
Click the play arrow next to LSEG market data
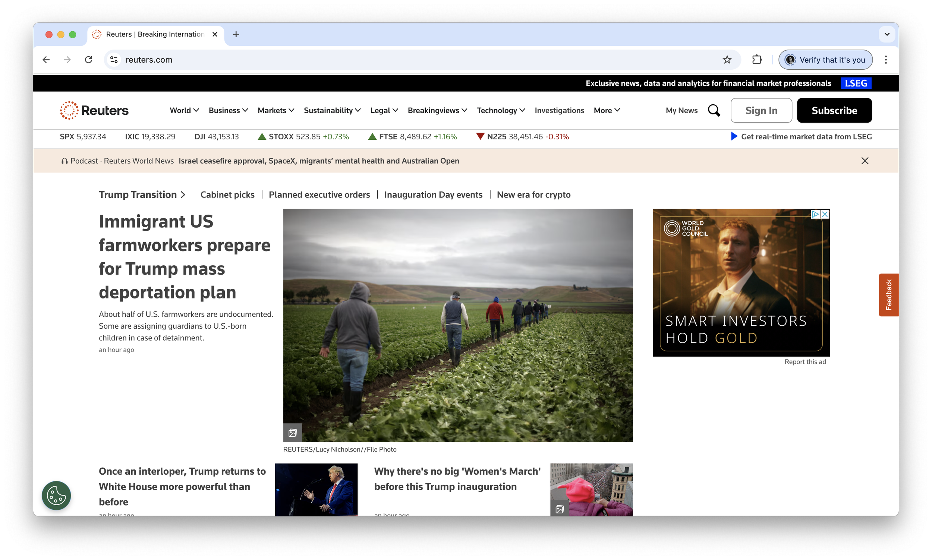734,136
